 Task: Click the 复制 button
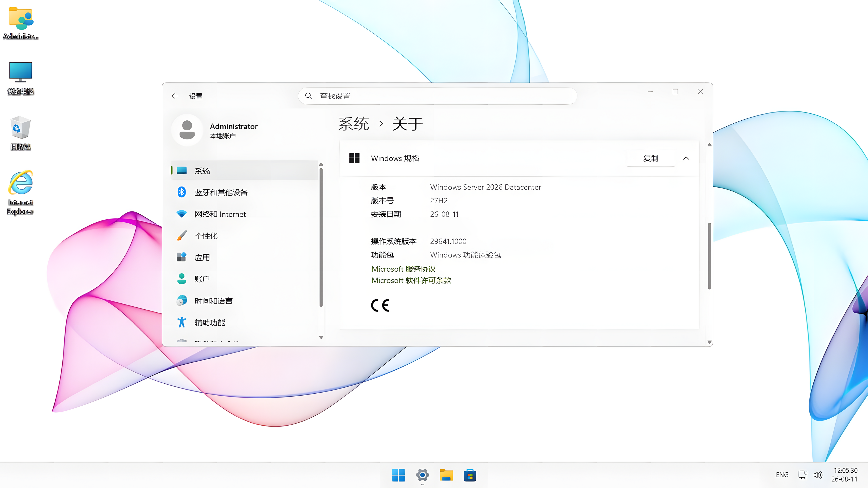651,158
